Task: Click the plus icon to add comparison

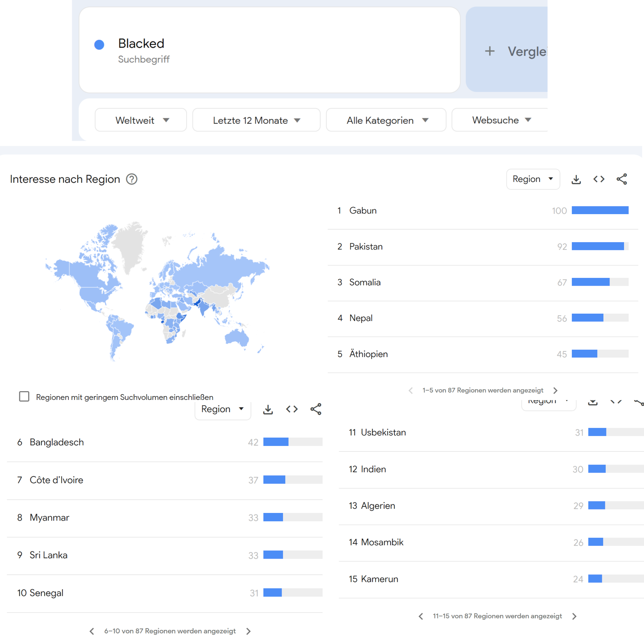Action: pyautogui.click(x=490, y=51)
